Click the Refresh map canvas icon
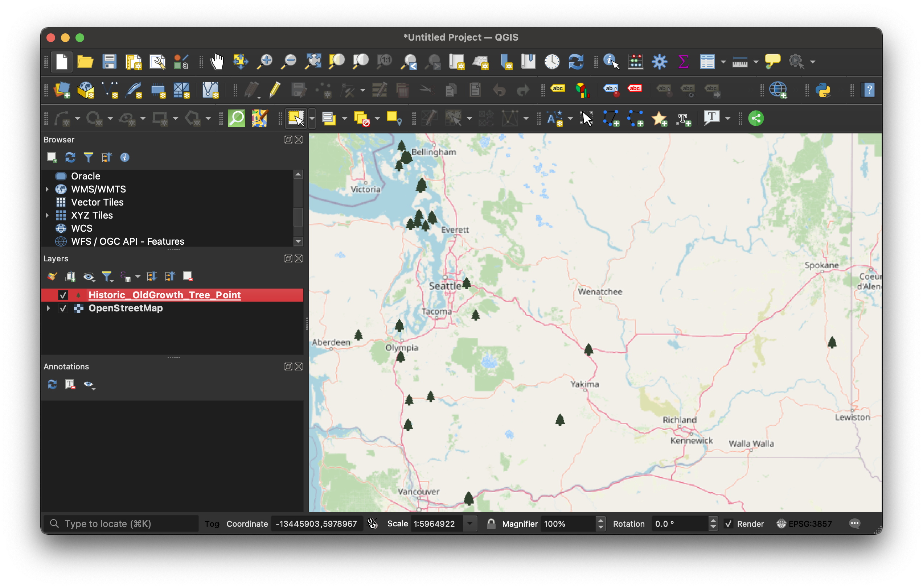 [x=576, y=62]
